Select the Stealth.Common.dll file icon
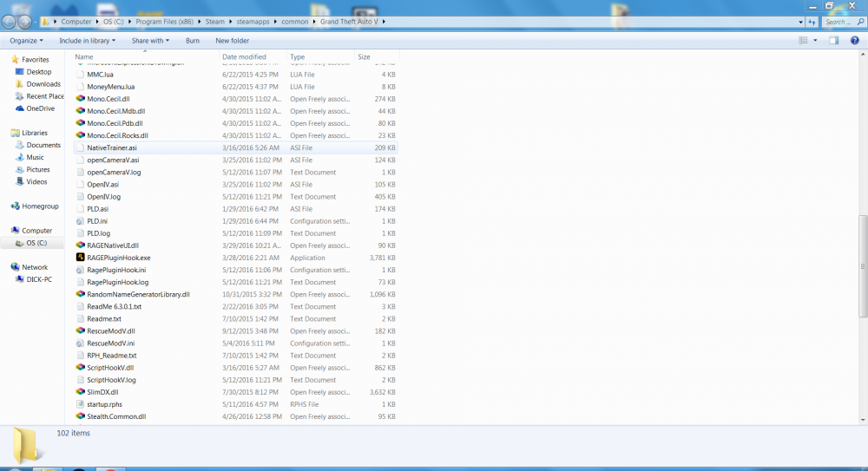Image resolution: width=868 pixels, height=471 pixels. click(80, 416)
